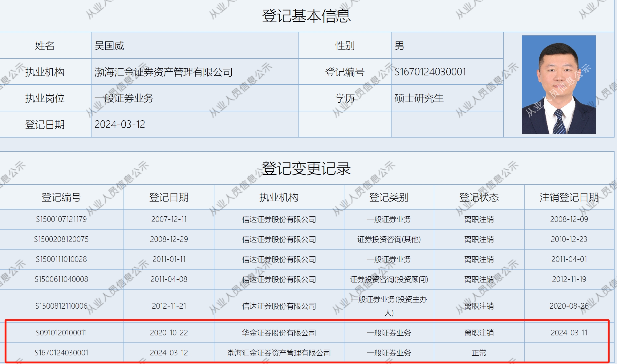Image resolution: width=617 pixels, height=364 pixels.
Task: Select record S1500208120075 row
Action: [61, 239]
